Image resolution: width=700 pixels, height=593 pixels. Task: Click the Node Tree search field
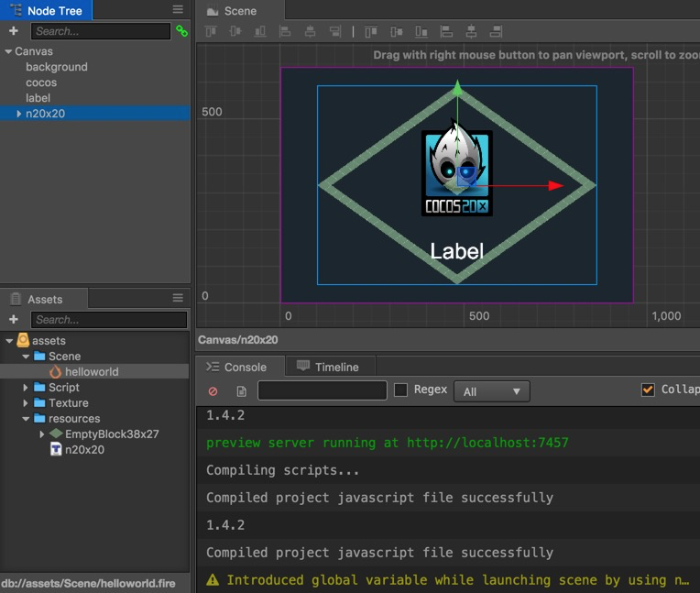100,31
